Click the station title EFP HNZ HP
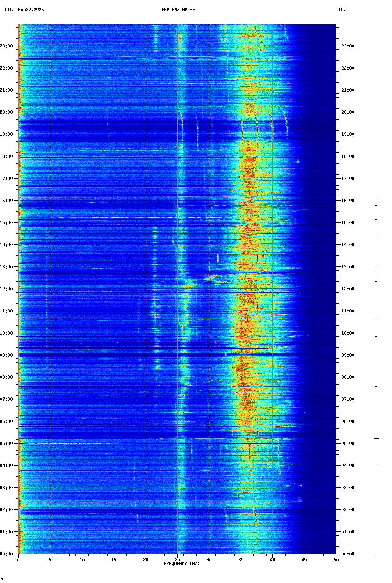 point(178,10)
